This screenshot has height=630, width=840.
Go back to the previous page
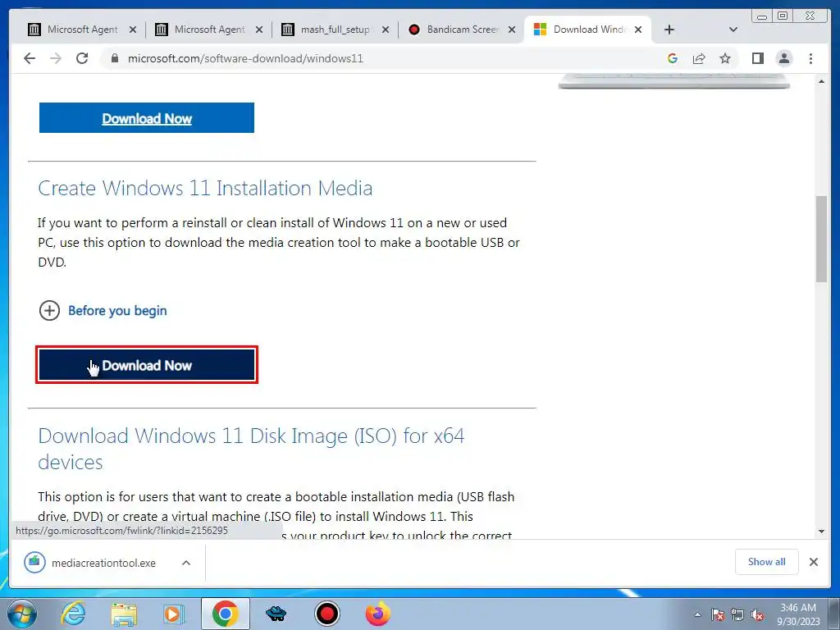click(x=30, y=58)
